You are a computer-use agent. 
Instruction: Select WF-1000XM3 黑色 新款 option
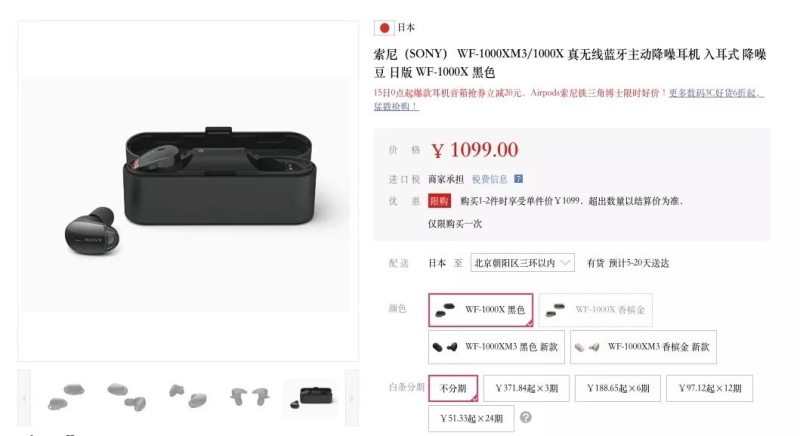(x=496, y=347)
